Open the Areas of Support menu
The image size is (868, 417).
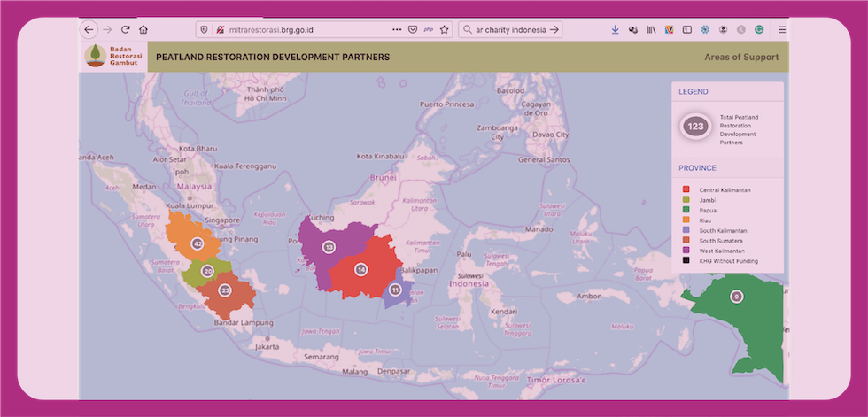741,57
